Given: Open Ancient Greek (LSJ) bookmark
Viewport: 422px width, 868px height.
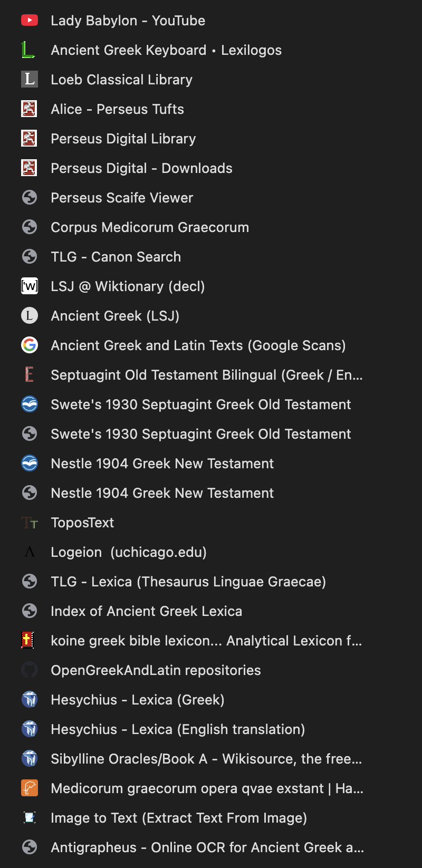Looking at the screenshot, I should [x=115, y=316].
